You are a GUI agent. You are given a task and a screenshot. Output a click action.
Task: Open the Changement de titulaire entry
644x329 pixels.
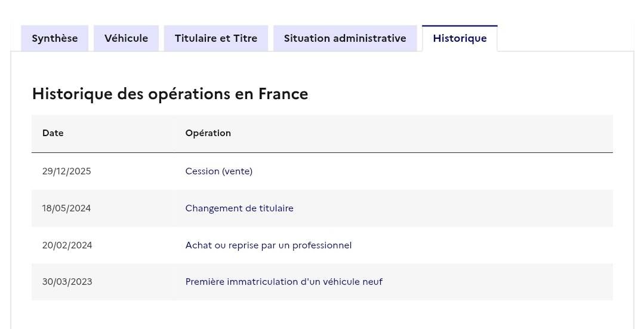click(239, 208)
